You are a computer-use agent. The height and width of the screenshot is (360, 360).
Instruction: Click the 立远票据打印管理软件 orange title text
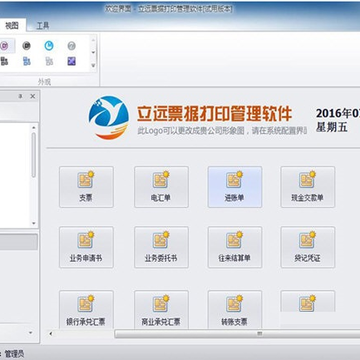(215, 114)
